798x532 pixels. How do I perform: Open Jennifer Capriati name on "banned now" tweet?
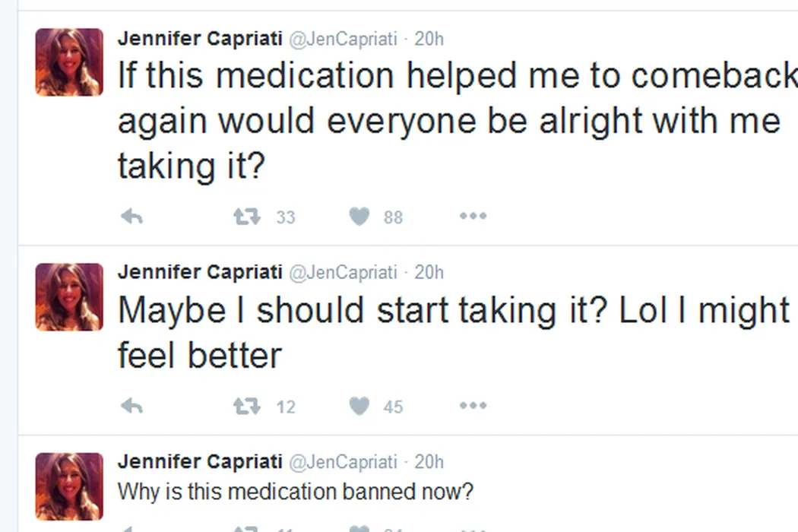(x=200, y=461)
